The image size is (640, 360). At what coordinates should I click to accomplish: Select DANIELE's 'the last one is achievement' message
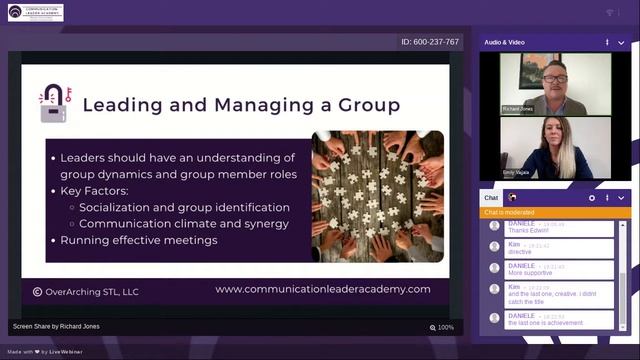pyautogui.click(x=559, y=320)
